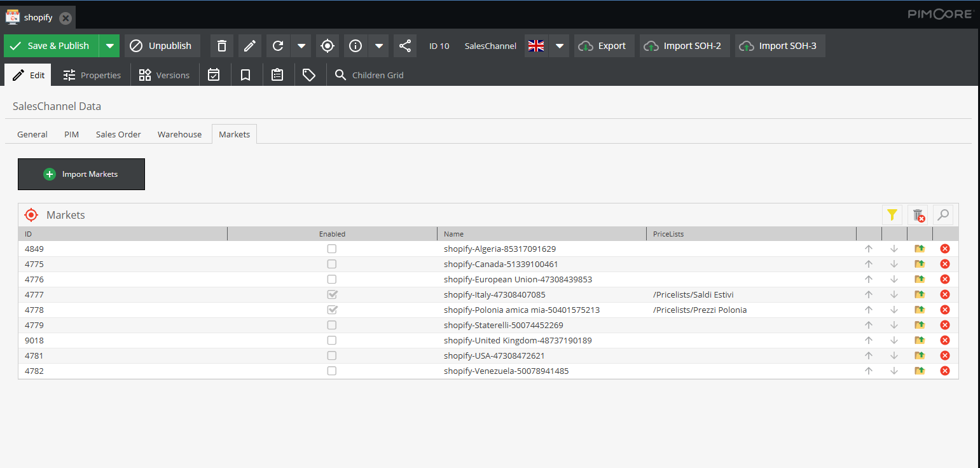Click the Notes and Events clipboard icon
This screenshot has height=468, width=980.
(277, 74)
